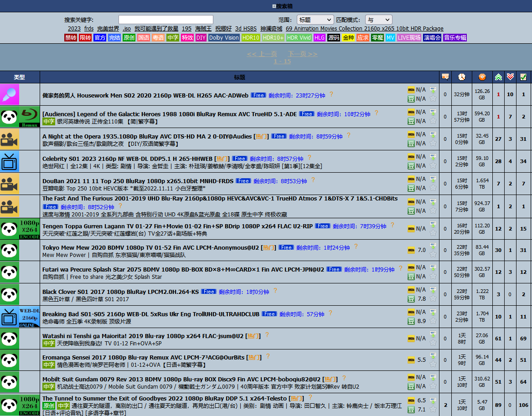
Task: Bookmark the Celebrity S01 torrent star
Action: [433, 165]
